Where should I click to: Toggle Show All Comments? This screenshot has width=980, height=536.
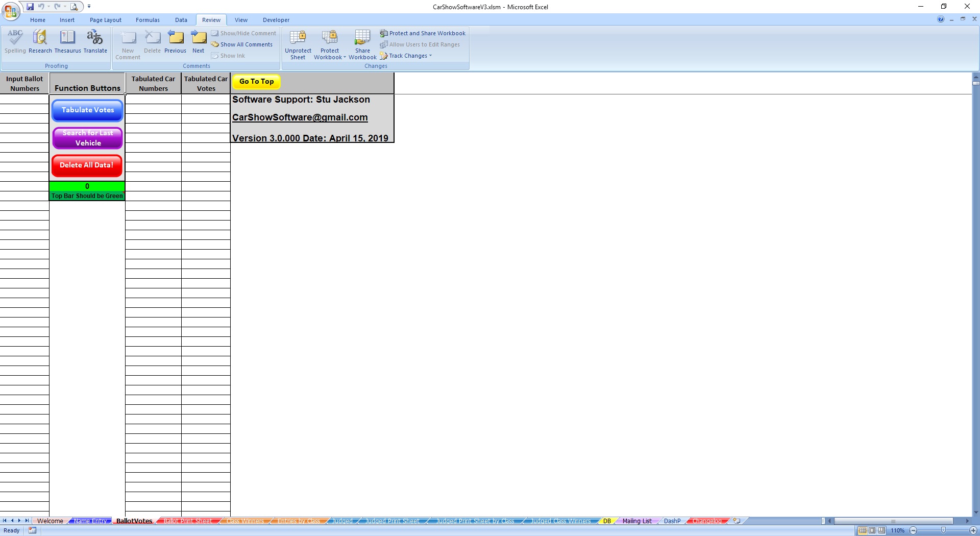[x=242, y=44]
